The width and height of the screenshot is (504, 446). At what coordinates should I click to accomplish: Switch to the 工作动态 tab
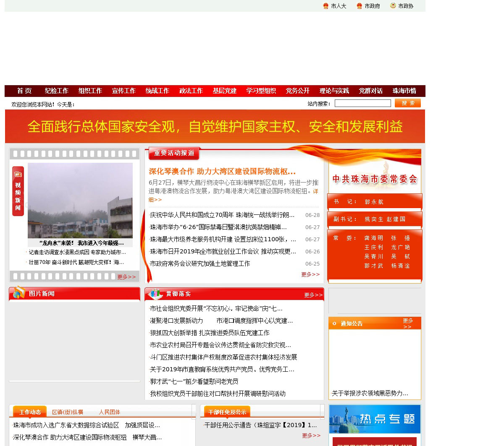[x=30, y=412]
